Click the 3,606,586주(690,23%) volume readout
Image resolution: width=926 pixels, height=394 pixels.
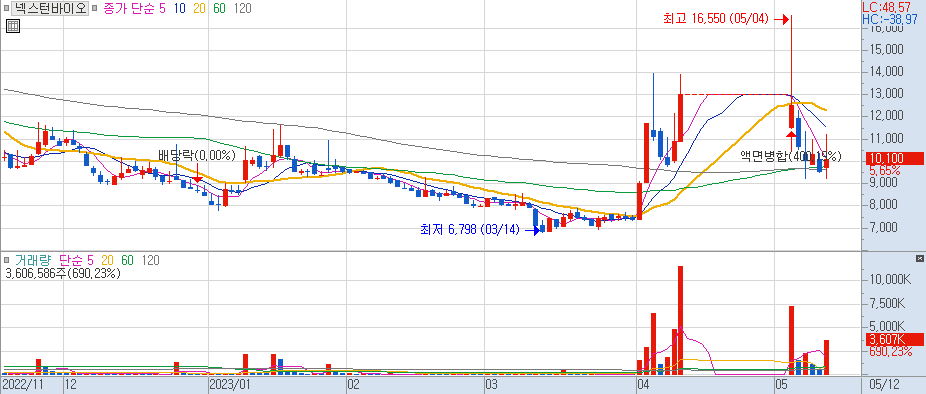(x=63, y=274)
